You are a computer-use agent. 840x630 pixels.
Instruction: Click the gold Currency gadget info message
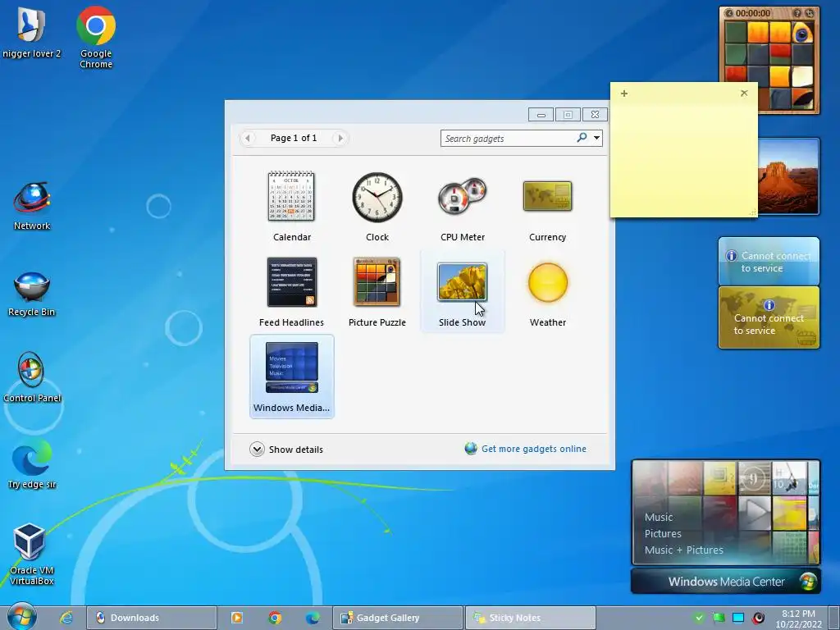pos(769,317)
